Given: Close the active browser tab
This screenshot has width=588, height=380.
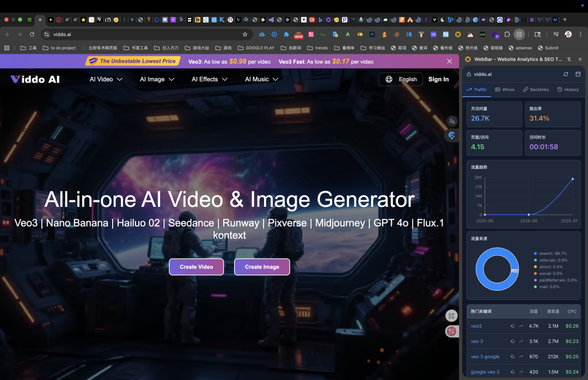Looking at the screenshot, I should [x=40, y=20].
